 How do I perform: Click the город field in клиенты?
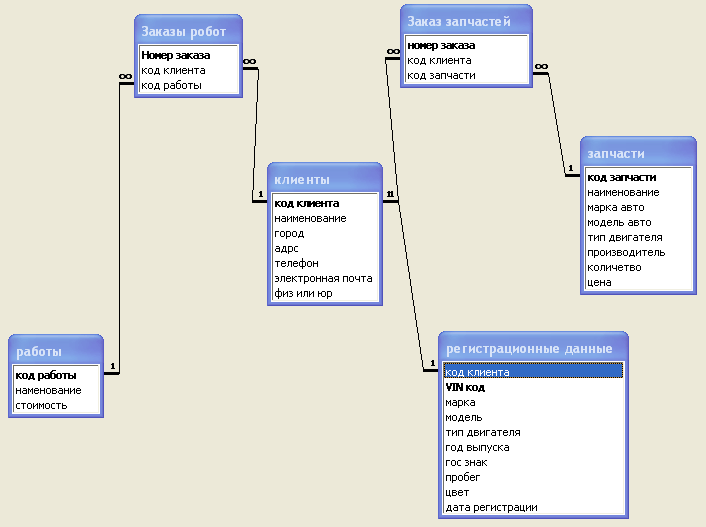tap(325, 233)
